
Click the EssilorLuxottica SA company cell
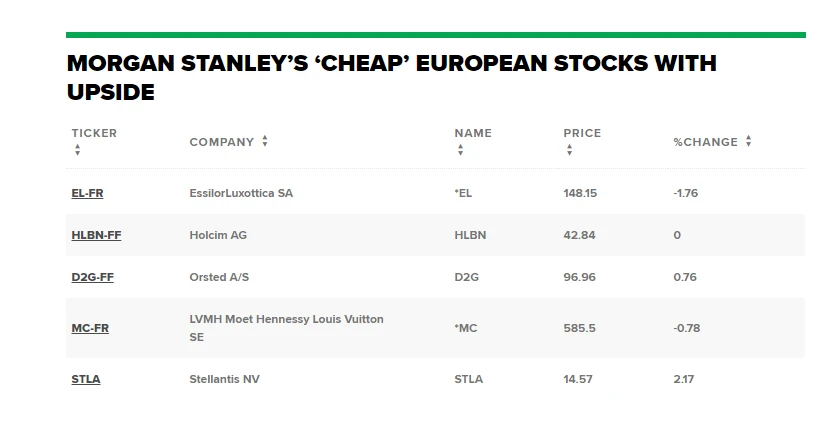[x=241, y=193]
